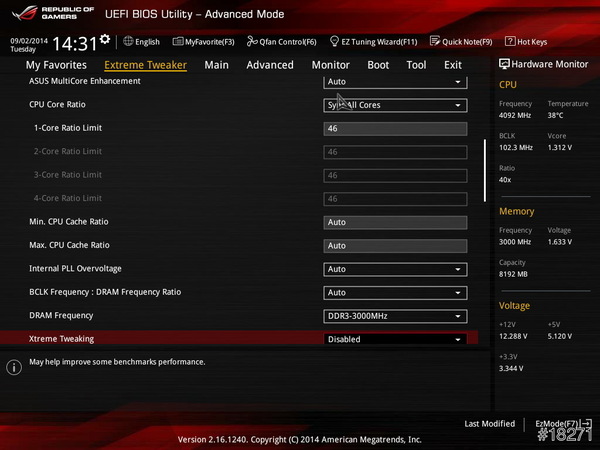This screenshot has width=600, height=450.
Task: Click the 14:31 clock display
Action: 75,44
